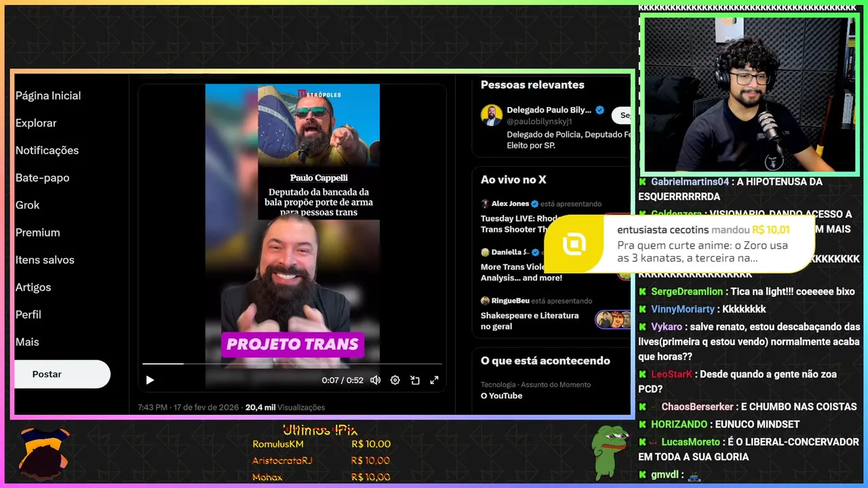This screenshot has height=488, width=868.
Task: Click AristocrataRJ in the Últimos !Pix list
Action: [x=282, y=461]
